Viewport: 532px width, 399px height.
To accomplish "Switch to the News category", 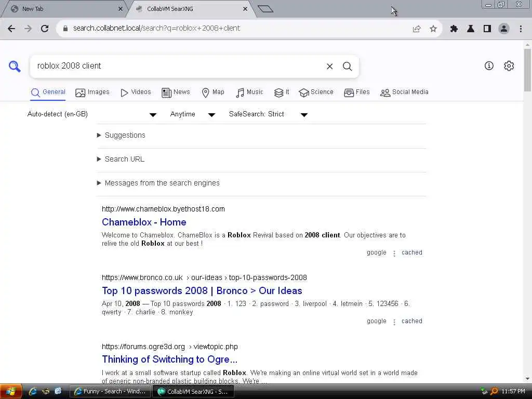I will click(x=176, y=92).
